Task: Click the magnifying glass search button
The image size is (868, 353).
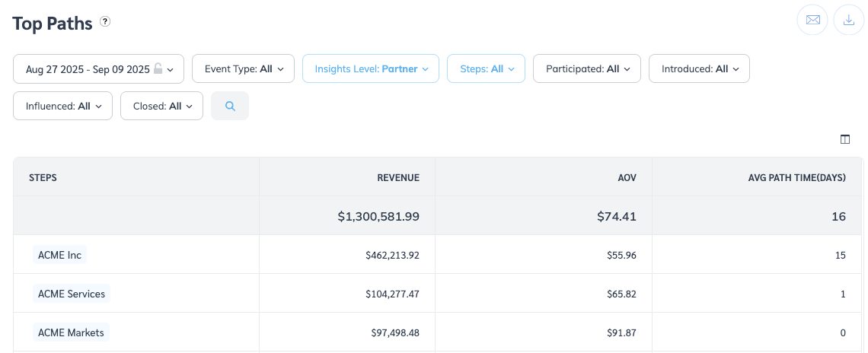Action: point(230,106)
